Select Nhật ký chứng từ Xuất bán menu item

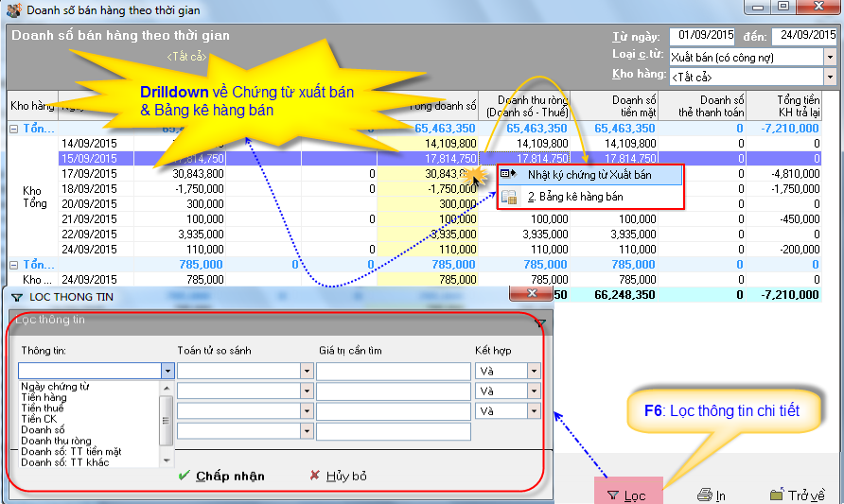[589, 175]
